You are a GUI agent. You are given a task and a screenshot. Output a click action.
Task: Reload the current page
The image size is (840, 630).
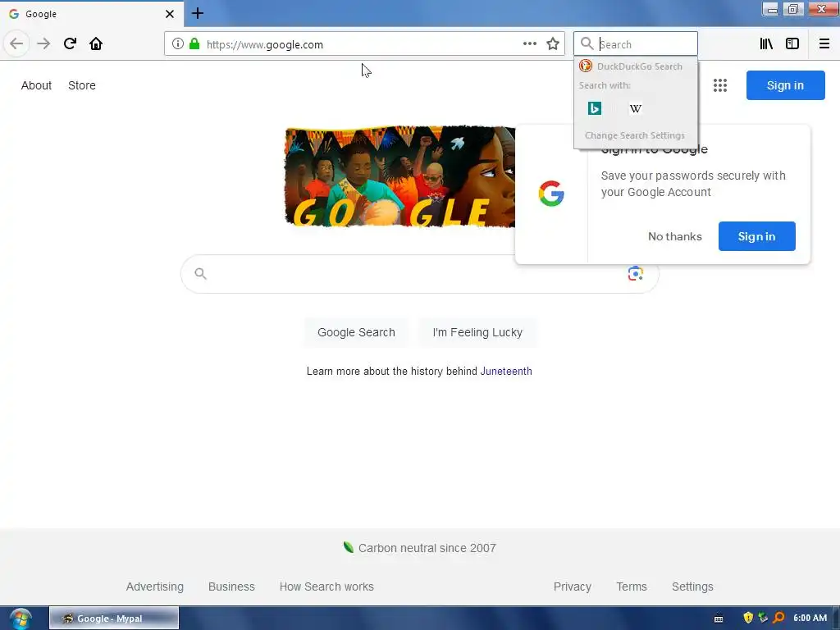pos(70,43)
